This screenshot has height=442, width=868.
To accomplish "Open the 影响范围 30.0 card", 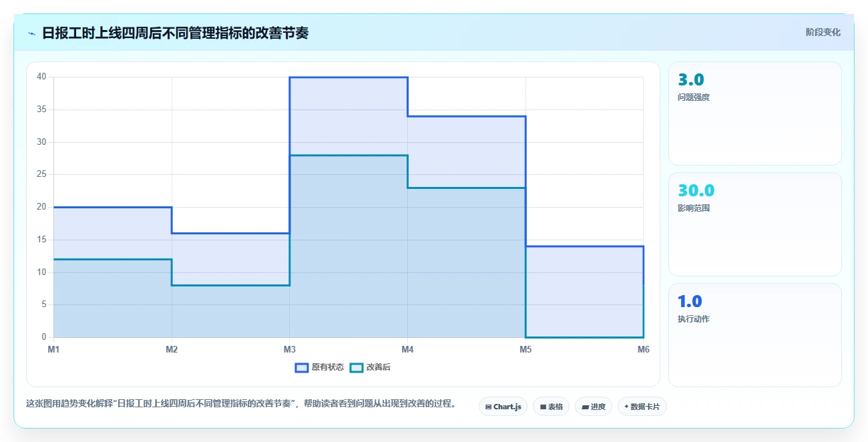I will 755,224.
